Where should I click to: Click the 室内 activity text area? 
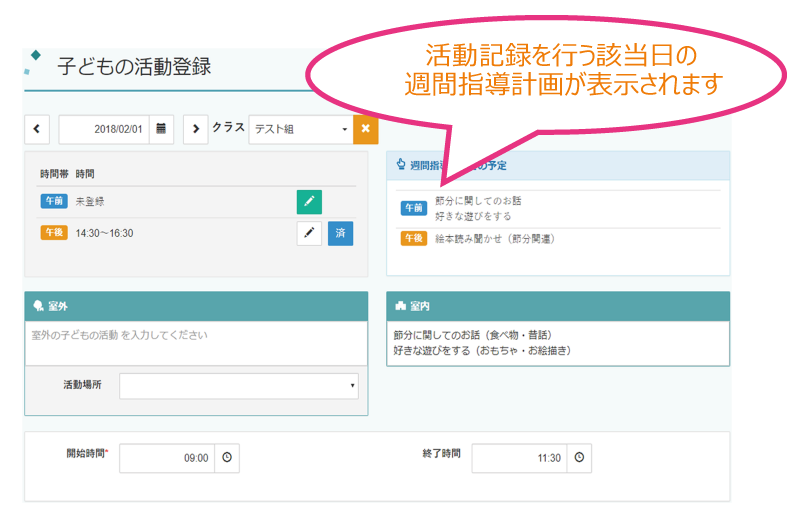[557, 343]
